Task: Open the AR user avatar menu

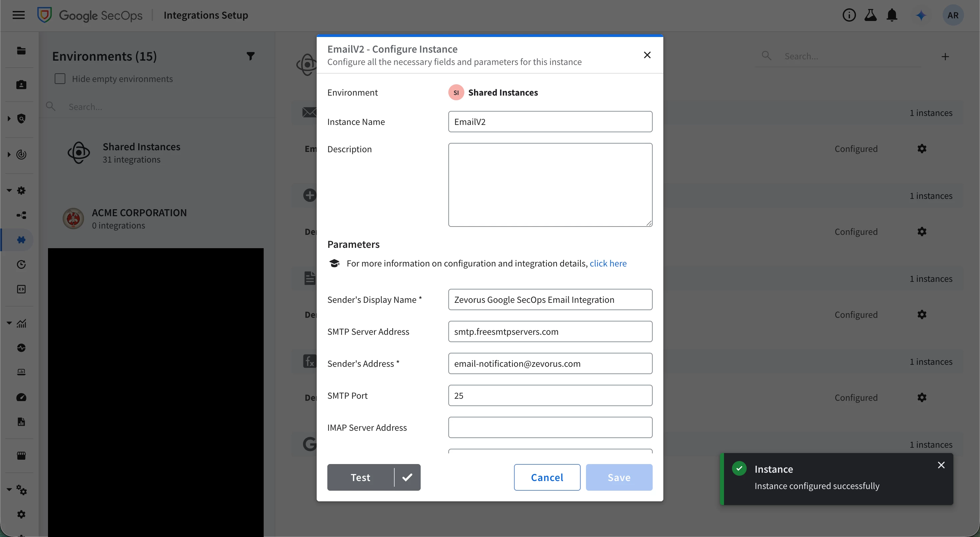Action: click(953, 15)
